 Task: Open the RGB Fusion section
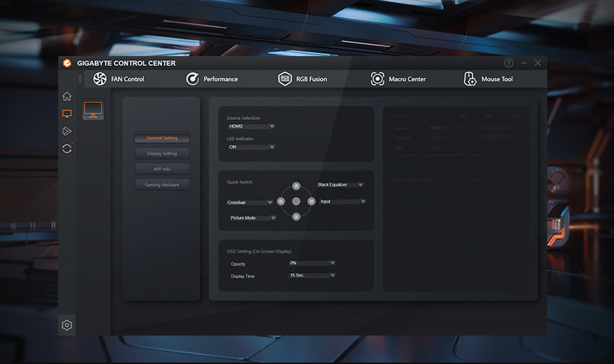tap(302, 79)
